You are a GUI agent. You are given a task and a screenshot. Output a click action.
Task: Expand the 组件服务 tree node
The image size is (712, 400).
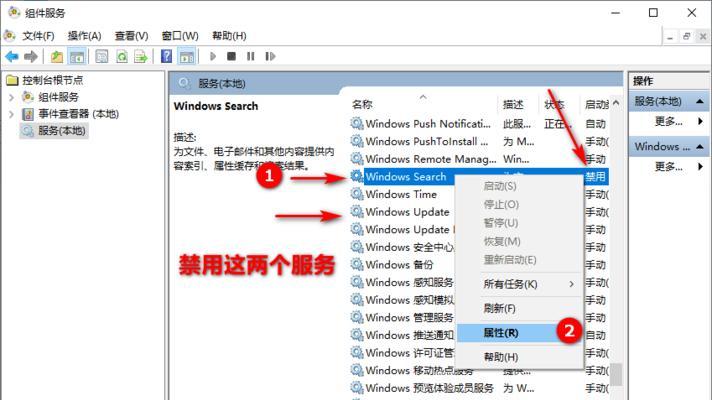pos(12,97)
